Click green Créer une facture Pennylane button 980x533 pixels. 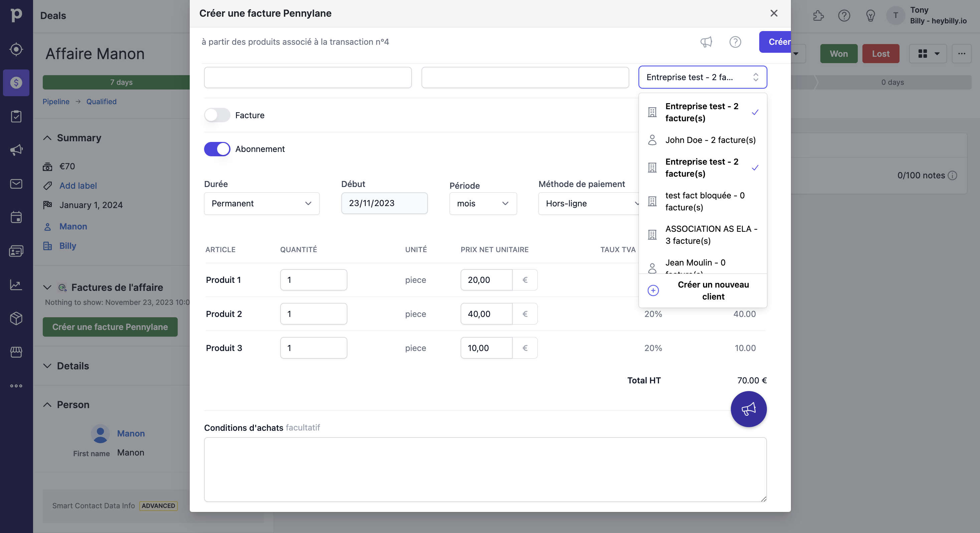(x=110, y=327)
